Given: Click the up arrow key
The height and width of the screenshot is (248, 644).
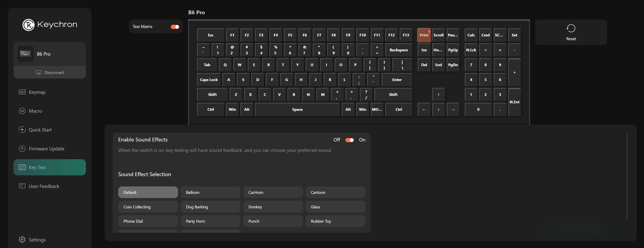Looking at the screenshot, I should pos(439,94).
